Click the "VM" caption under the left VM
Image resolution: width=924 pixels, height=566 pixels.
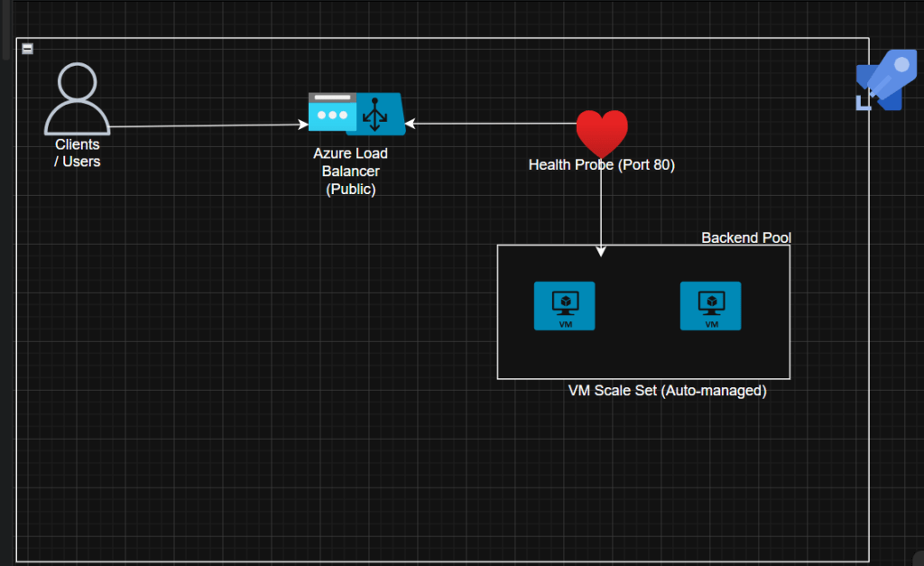(x=564, y=324)
